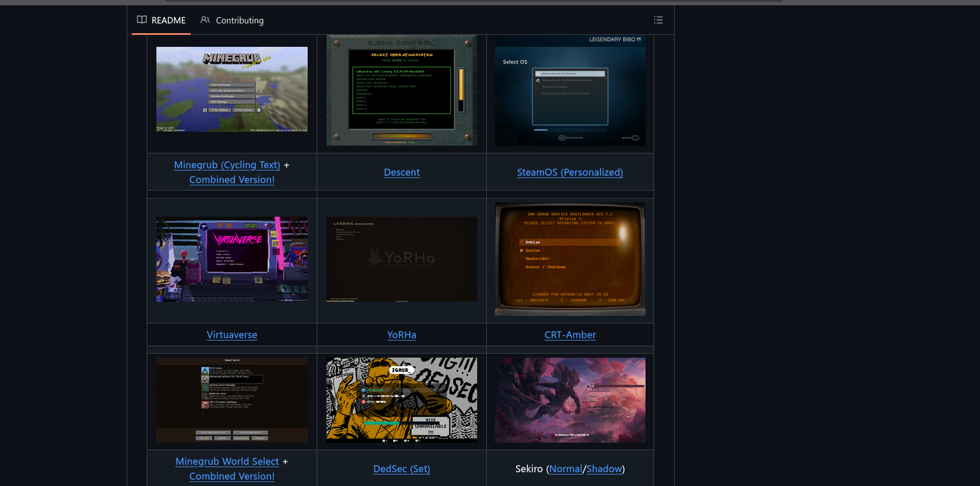This screenshot has height=486, width=980.
Task: Open the README outline list icon
Action: (x=658, y=20)
